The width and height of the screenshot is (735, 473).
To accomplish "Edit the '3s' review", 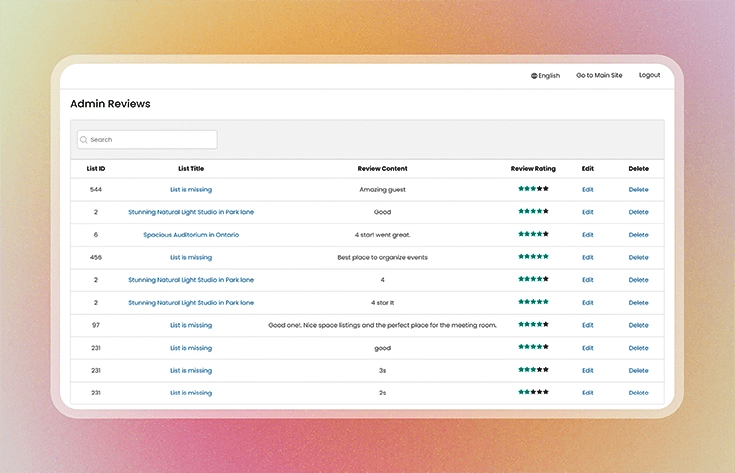I will click(x=587, y=370).
